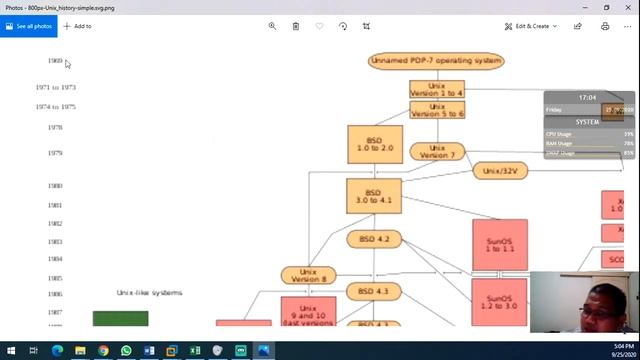Click the Unix-like systems legend label
This screenshot has width=640, height=360.
pyautogui.click(x=149, y=293)
